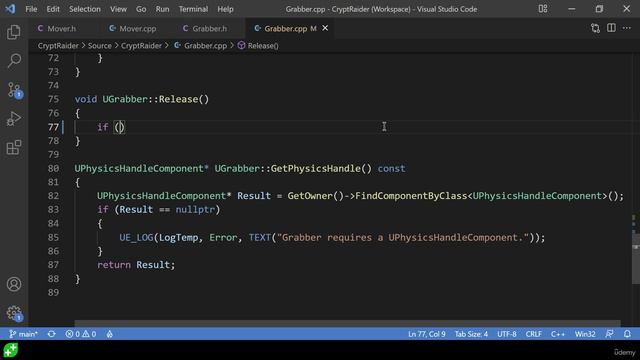Click the flame icon in status bar
640x360 pixels.
click(x=109, y=334)
